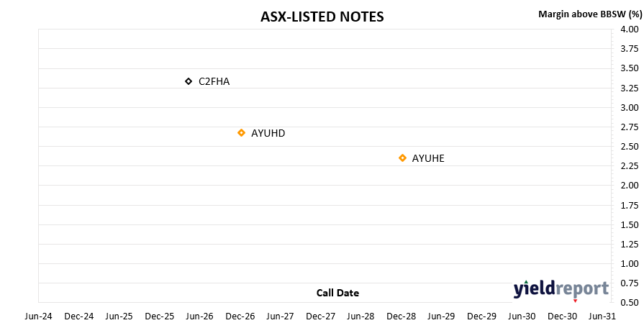644x328 pixels.
Task: Click the ASX-LISTED NOTES chart title
Action: (322, 17)
